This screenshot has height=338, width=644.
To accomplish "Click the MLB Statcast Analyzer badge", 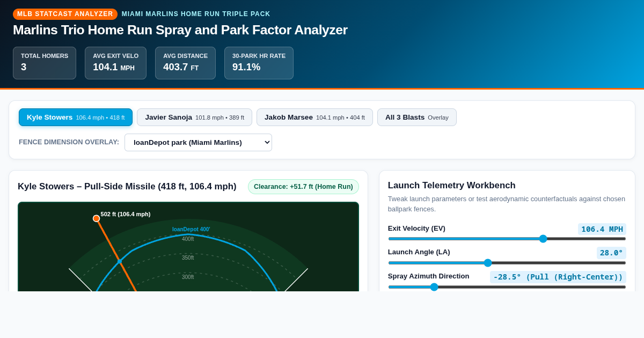I will pos(65,14).
